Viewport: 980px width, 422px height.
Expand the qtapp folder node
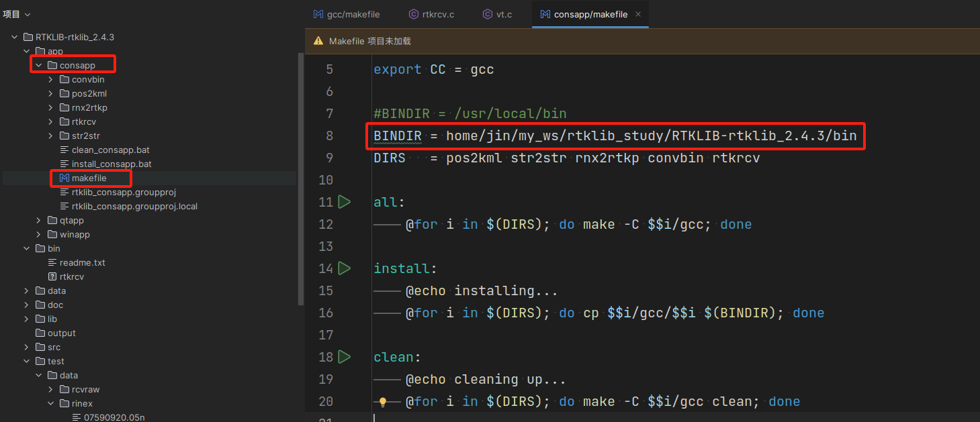pos(39,220)
